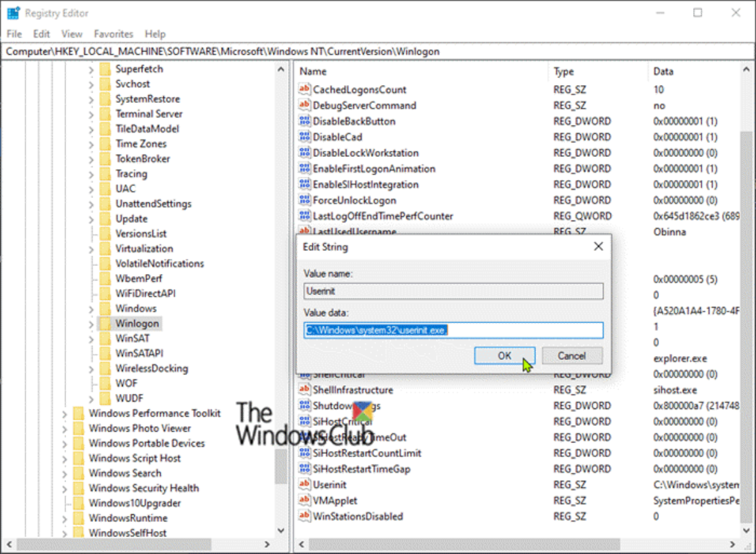
Task: Click the Userinit string value icon
Action: [305, 484]
